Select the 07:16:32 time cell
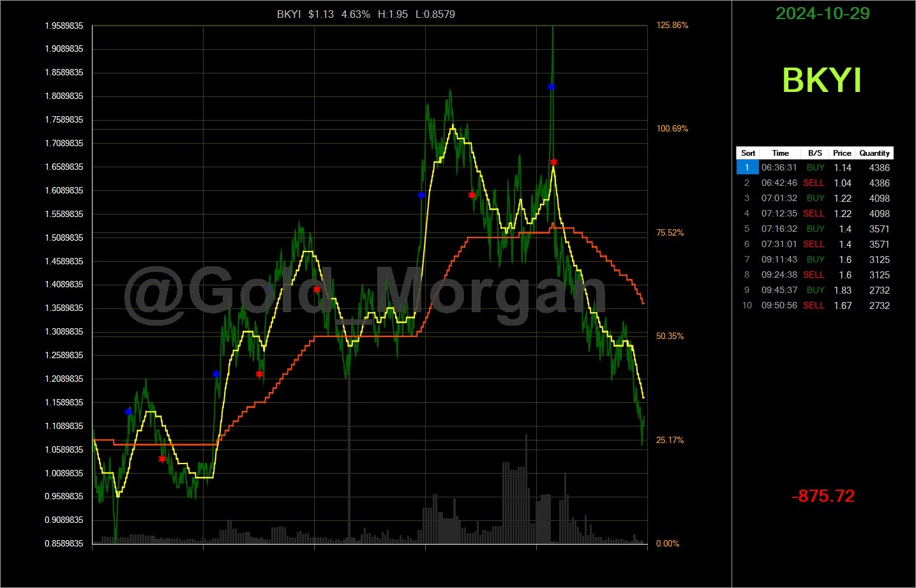The width and height of the screenshot is (916, 588). pos(779,229)
